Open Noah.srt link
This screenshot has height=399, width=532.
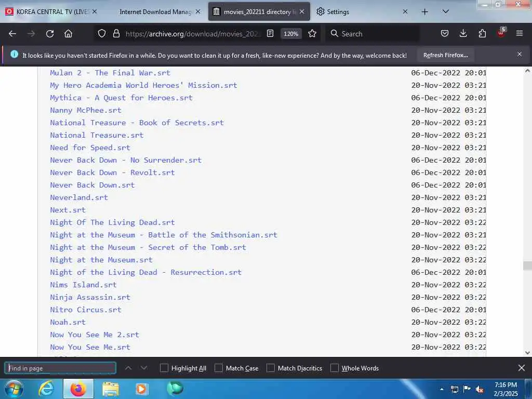(x=68, y=322)
